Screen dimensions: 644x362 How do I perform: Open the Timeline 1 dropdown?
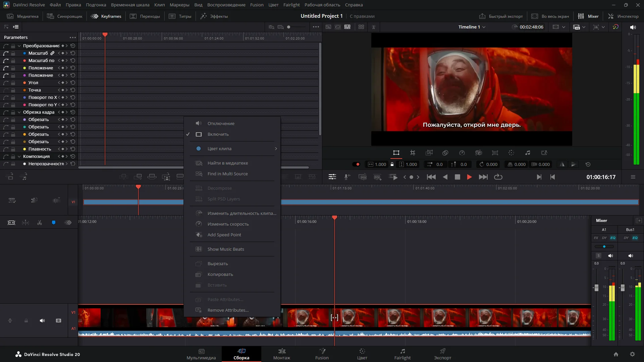click(x=472, y=27)
